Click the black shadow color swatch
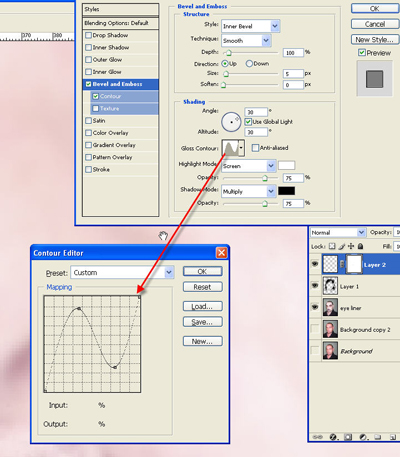Image resolution: width=400 pixels, height=457 pixels. (286, 191)
